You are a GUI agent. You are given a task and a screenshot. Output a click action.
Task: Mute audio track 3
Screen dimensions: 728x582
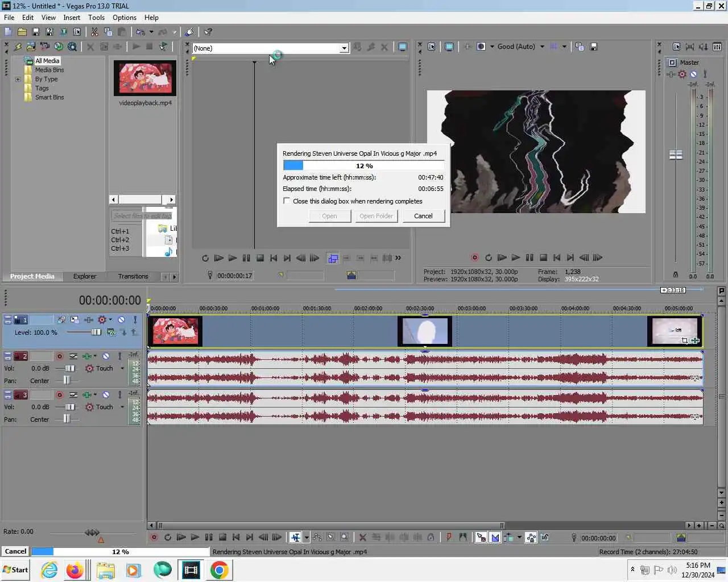106,395
